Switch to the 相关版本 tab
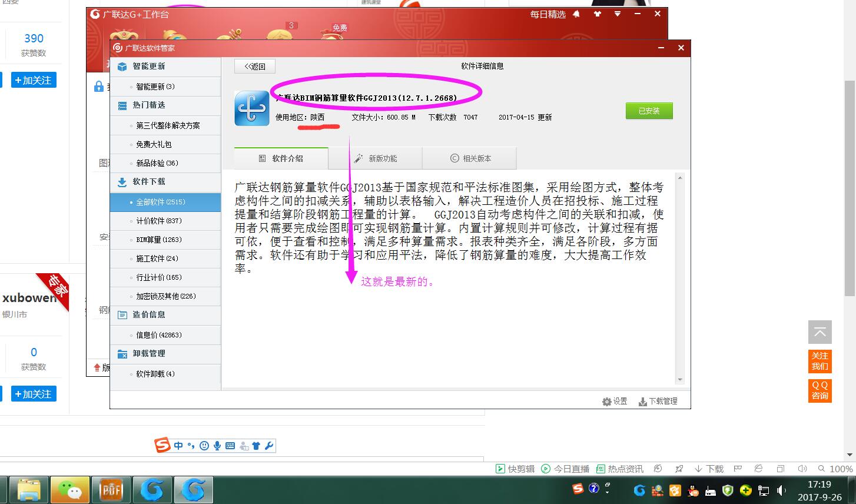The width and height of the screenshot is (856, 504). (470, 158)
